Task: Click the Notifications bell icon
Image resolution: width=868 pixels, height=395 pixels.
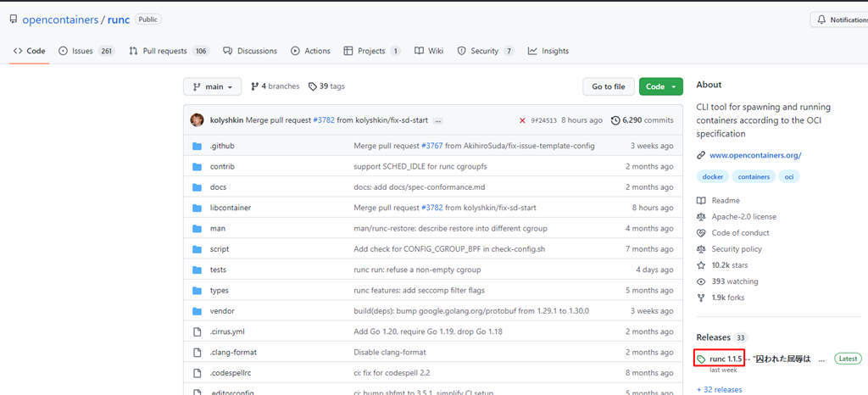Action: coord(820,19)
